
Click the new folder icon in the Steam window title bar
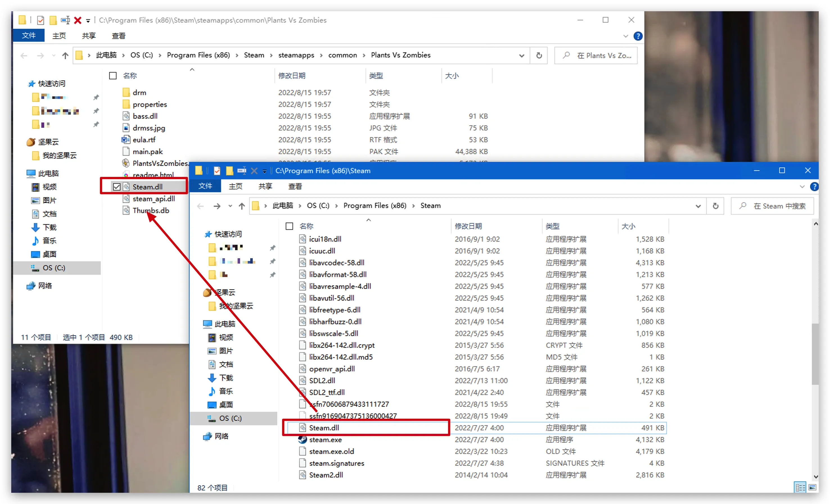pos(229,171)
